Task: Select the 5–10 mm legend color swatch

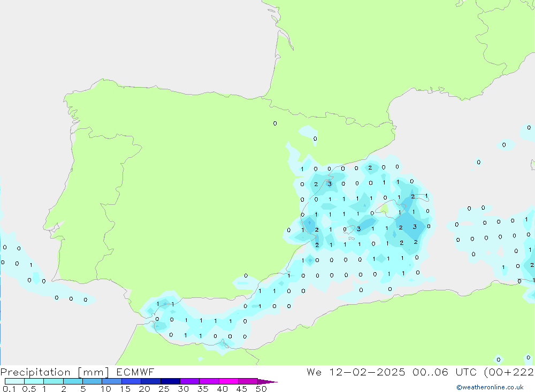Action: 92,381
